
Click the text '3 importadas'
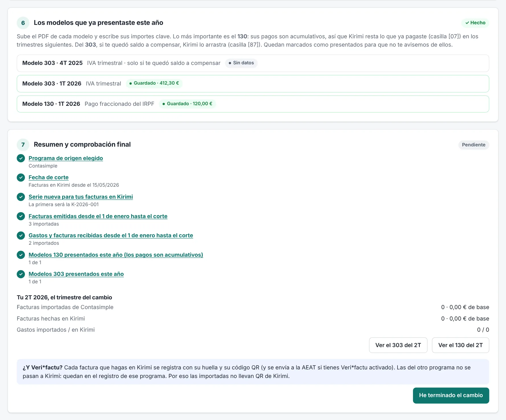tap(44, 224)
